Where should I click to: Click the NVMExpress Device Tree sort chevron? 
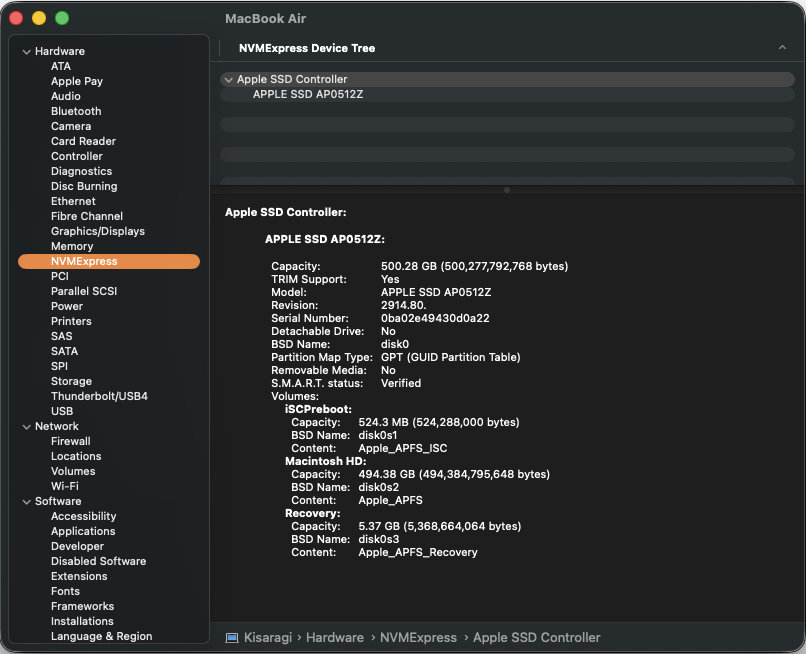point(781,48)
